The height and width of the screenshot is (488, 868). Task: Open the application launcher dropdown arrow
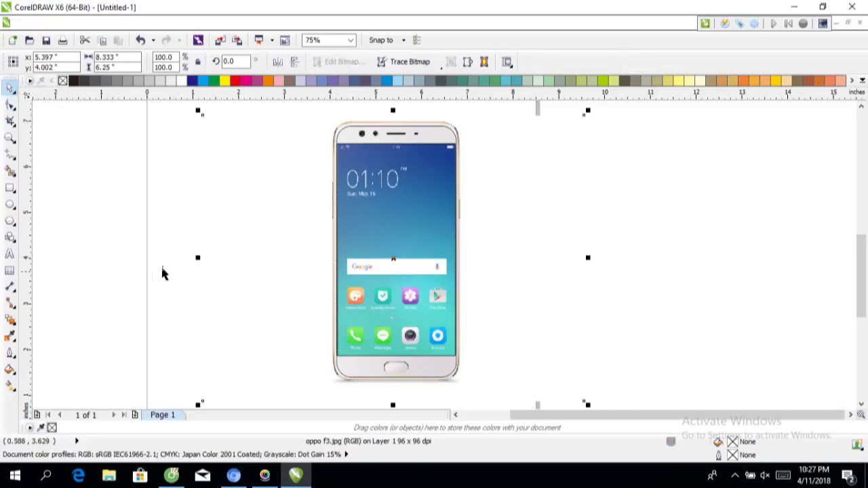point(272,40)
